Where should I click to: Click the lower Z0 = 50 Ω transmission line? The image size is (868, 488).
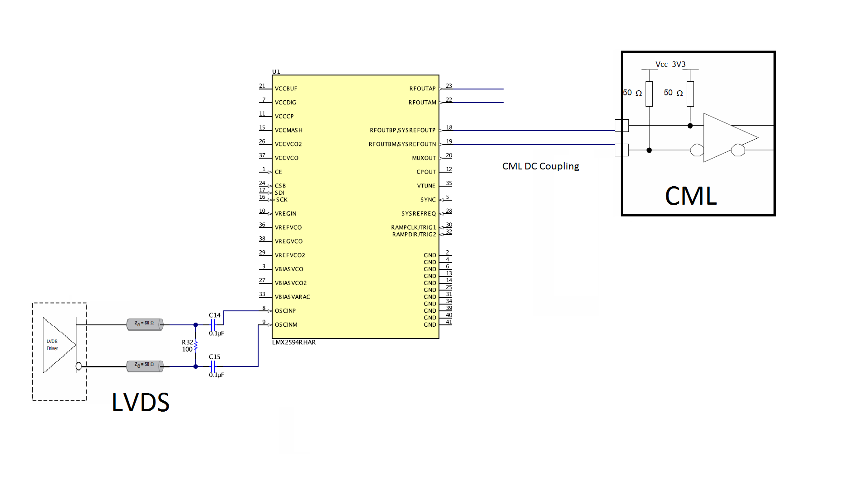[145, 366]
